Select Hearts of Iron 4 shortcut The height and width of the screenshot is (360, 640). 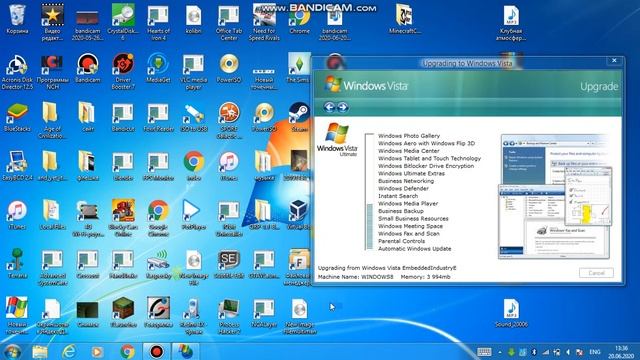click(158, 22)
